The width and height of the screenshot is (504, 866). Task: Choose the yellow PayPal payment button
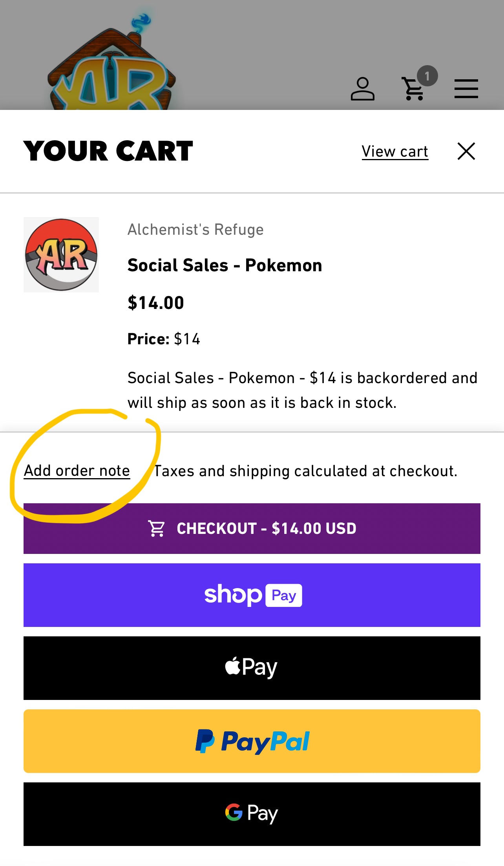[252, 741]
